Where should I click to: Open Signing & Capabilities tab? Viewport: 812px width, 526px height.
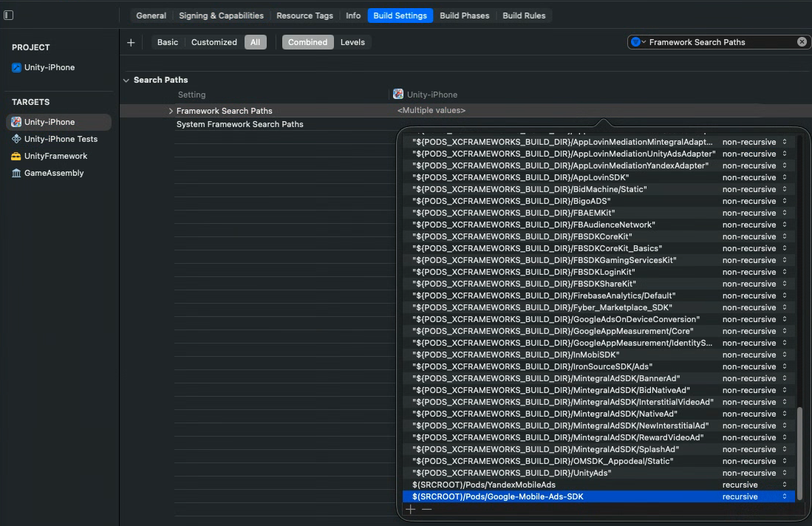[221, 16]
